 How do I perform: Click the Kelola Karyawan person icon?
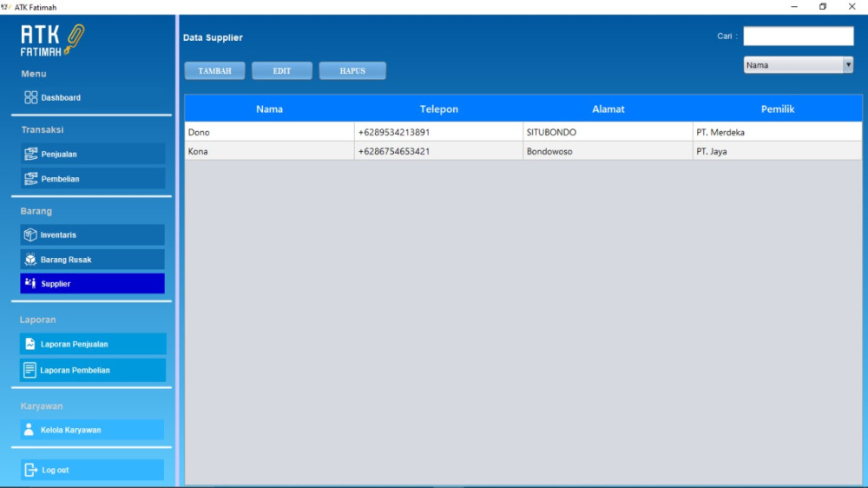click(29, 429)
